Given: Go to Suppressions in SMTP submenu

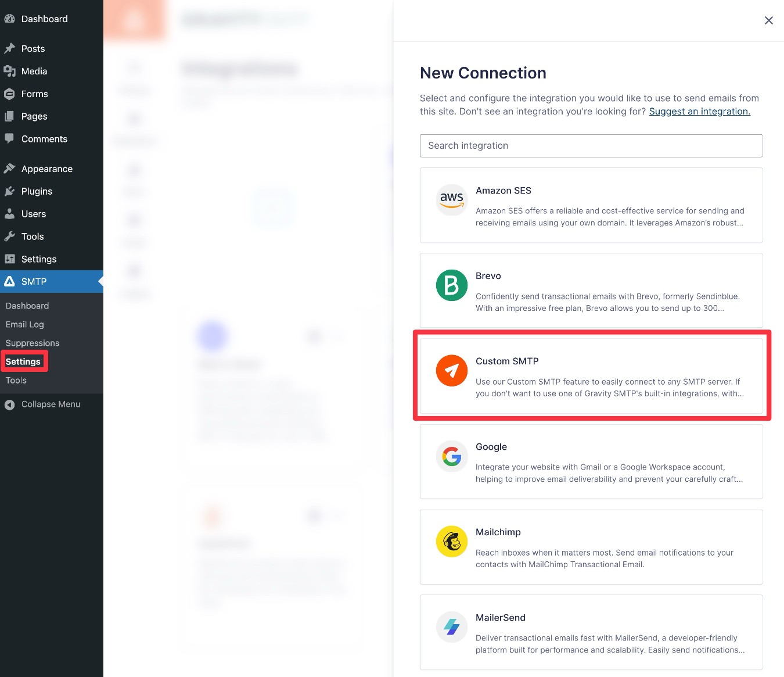Looking at the screenshot, I should [x=33, y=343].
